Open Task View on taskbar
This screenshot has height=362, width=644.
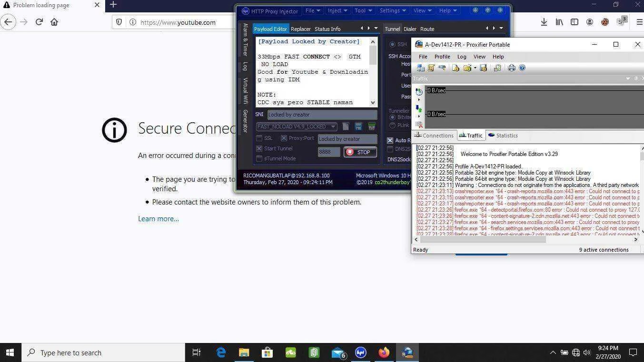[197, 352]
